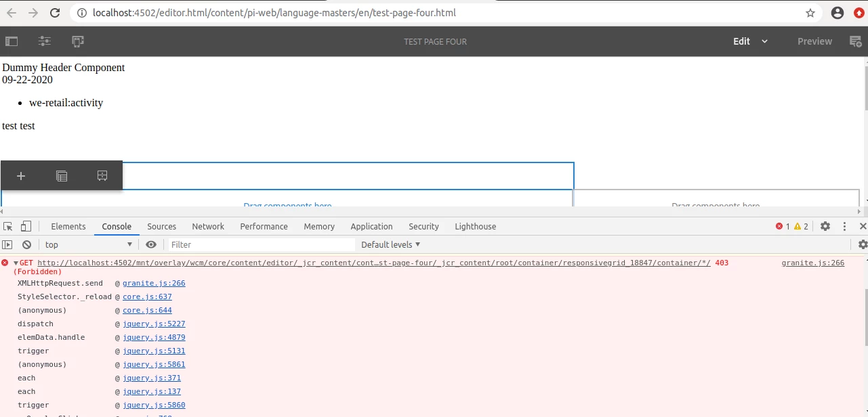
Task: Switch to the Sources tab
Action: (161, 226)
